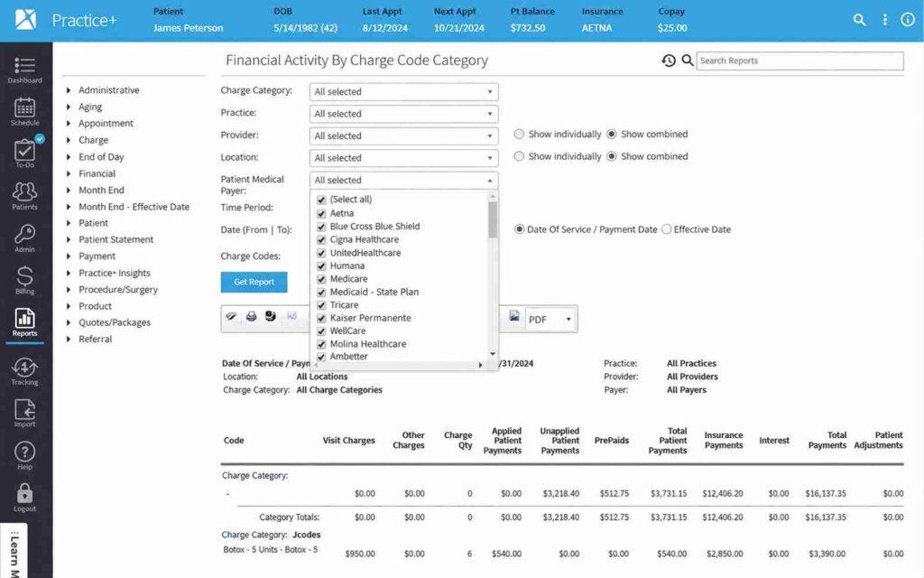The width and height of the screenshot is (924, 578).
Task: Open report history clock icon
Action: (x=669, y=61)
